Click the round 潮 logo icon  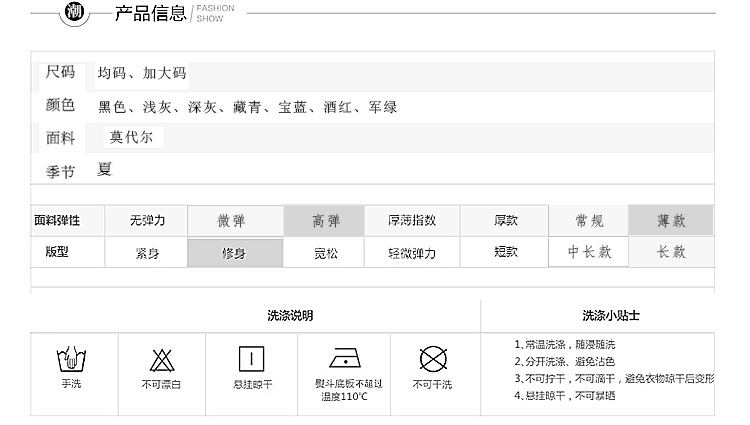pos(74,11)
